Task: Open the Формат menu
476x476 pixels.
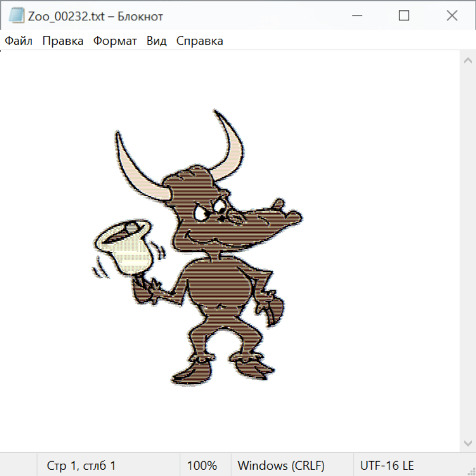Action: pyautogui.click(x=115, y=41)
